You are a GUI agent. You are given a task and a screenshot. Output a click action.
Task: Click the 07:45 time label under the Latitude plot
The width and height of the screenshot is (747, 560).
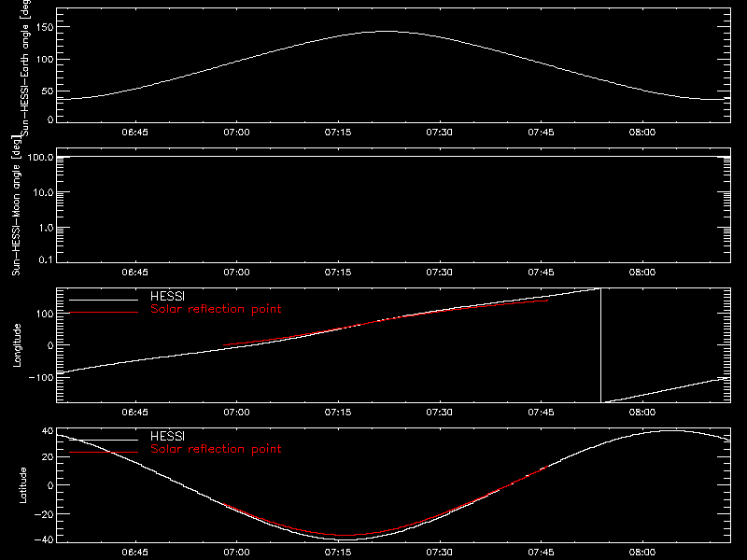[x=542, y=553]
